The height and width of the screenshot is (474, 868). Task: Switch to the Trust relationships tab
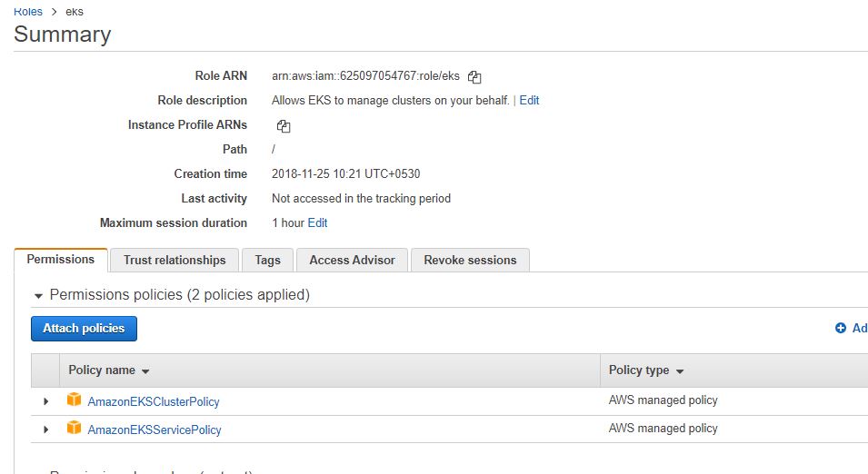[x=175, y=260]
